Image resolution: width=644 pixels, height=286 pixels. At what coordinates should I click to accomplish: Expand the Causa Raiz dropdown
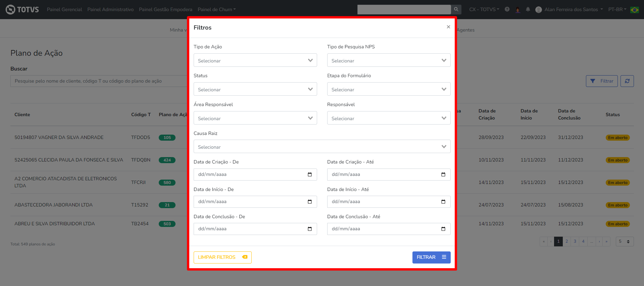[322, 147]
